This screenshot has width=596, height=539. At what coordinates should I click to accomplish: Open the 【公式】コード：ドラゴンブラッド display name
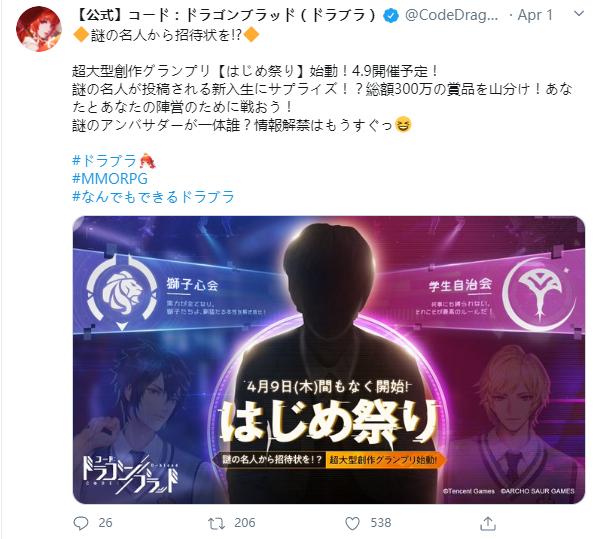pyautogui.click(x=225, y=15)
